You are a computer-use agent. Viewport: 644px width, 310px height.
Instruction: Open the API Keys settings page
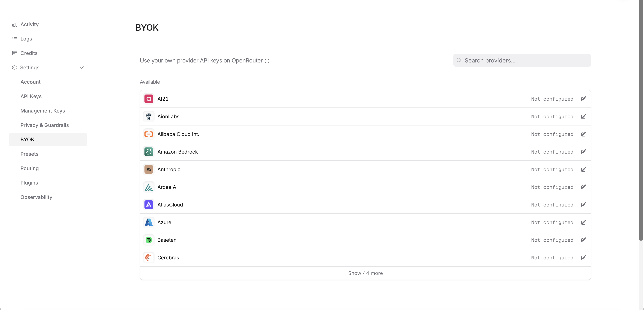(x=31, y=96)
